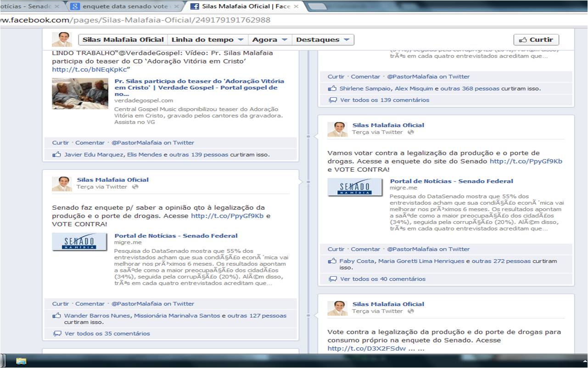This screenshot has height=368, width=588.
Task: Switch to the 'enquete data senado vote' tab
Action: [125, 6]
